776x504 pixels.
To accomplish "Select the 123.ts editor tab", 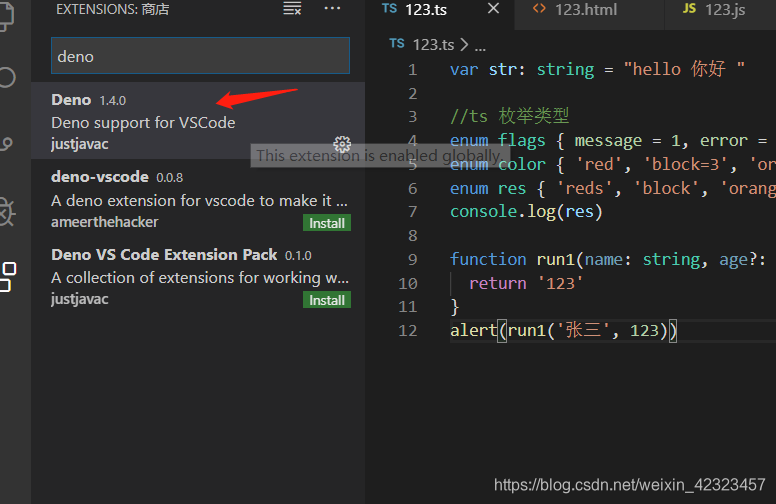I will [x=440, y=9].
